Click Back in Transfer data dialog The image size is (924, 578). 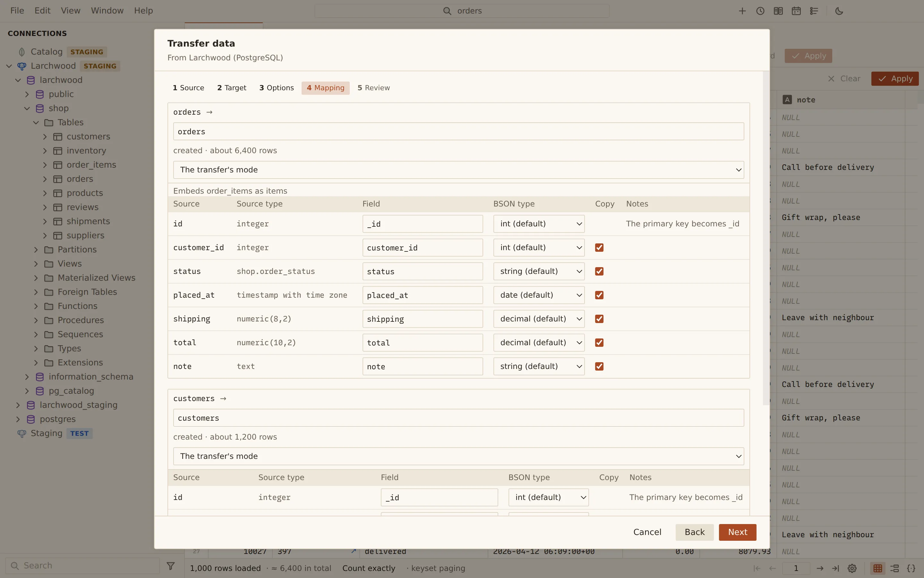(695, 532)
